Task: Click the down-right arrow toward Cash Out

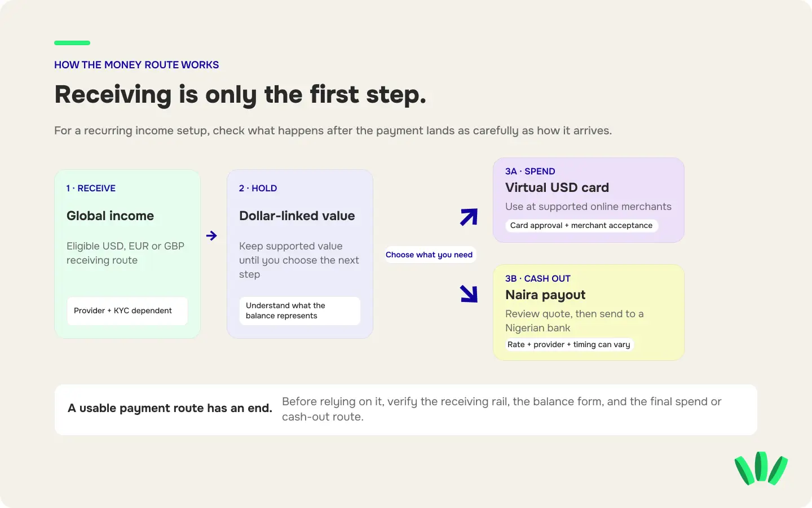Action: pos(469,294)
